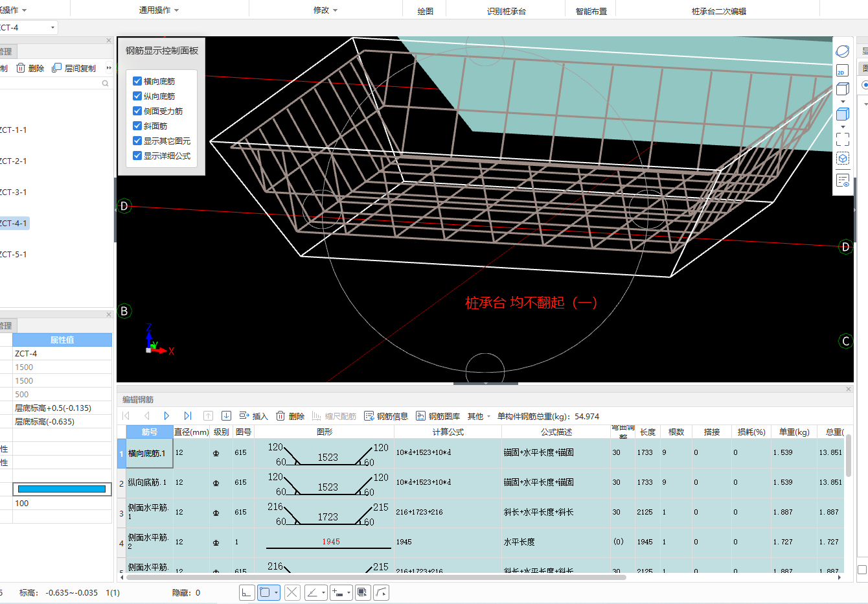Close the properties panel
This screenshot has width=868, height=604.
(109, 314)
